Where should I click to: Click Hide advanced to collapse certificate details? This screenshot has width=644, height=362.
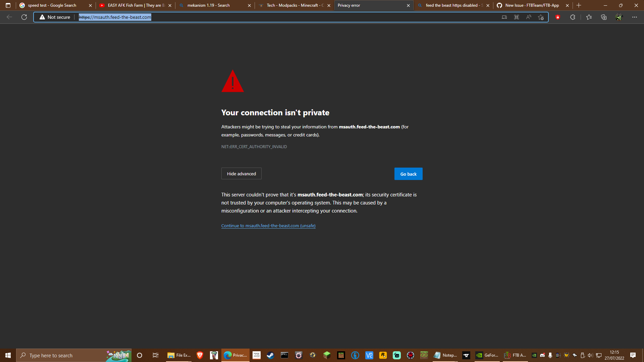(241, 173)
